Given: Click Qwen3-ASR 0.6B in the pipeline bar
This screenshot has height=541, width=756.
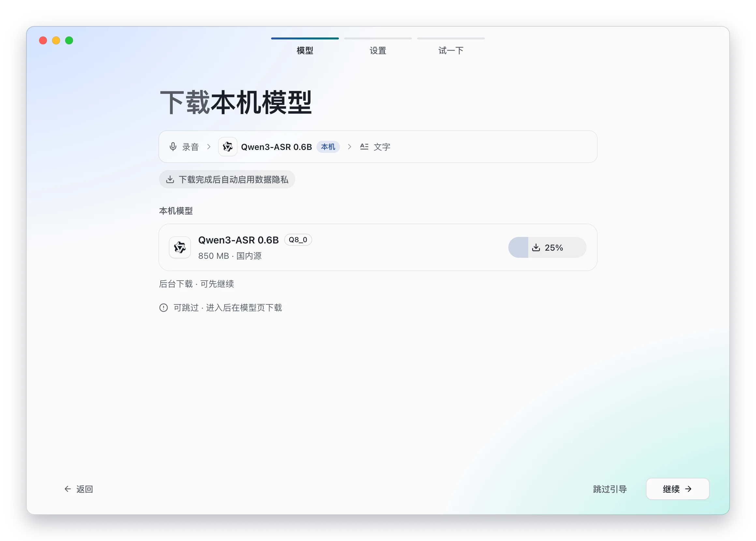Looking at the screenshot, I should 276,147.
